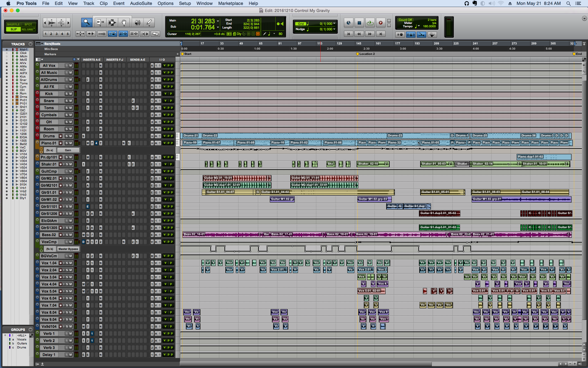The width and height of the screenshot is (588, 368).
Task: Open the AudioSuite menu
Action: [x=141, y=3]
